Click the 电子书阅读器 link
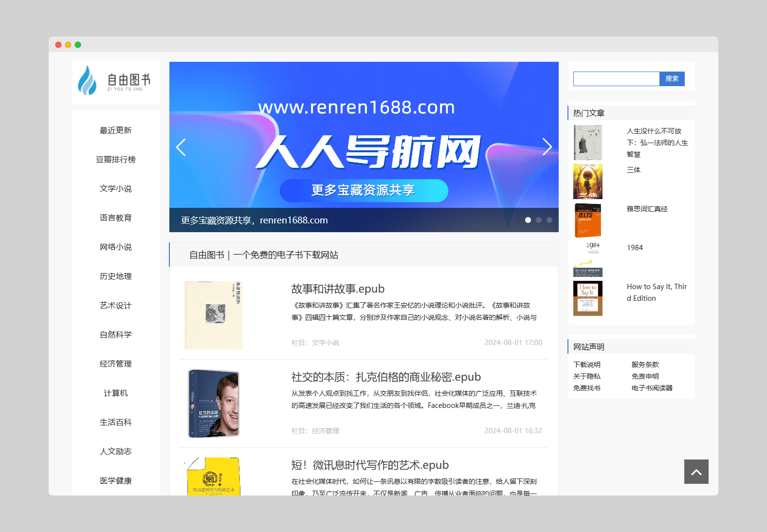This screenshot has height=532, width=767. (652, 388)
